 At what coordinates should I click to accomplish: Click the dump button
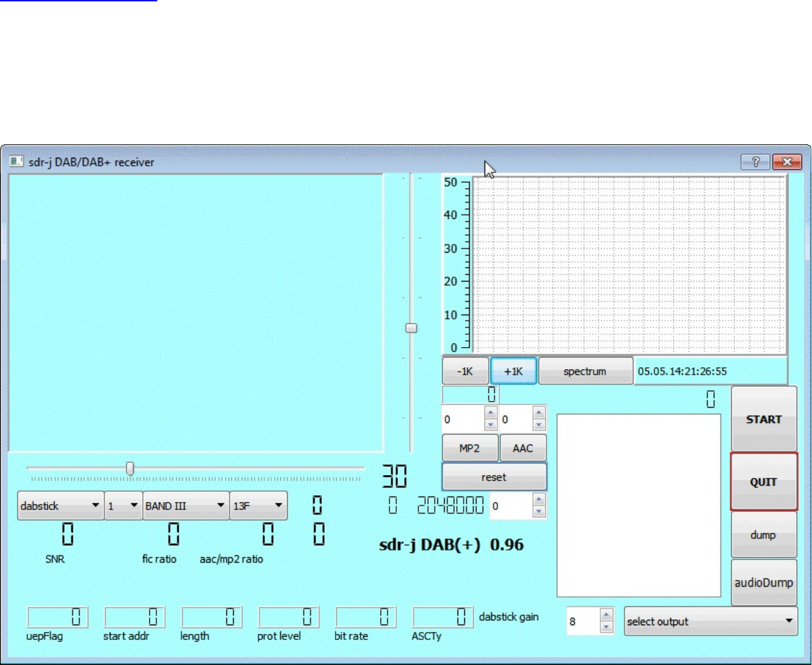763,535
